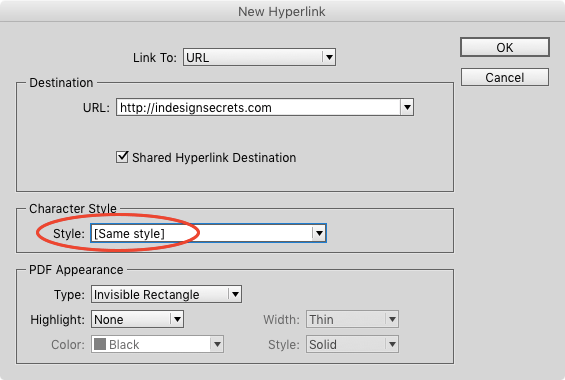Cancel the New Hyperlink dialog

pos(504,77)
